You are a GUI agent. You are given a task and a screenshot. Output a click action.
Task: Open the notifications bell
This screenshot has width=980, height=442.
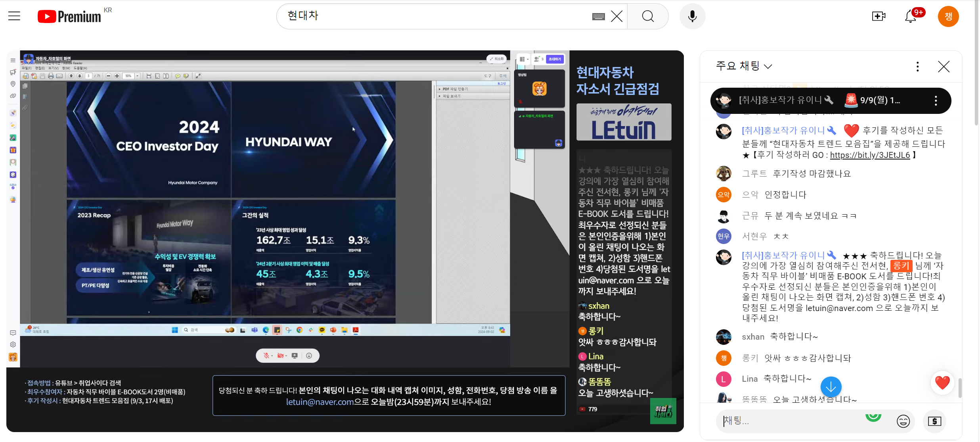(x=910, y=16)
